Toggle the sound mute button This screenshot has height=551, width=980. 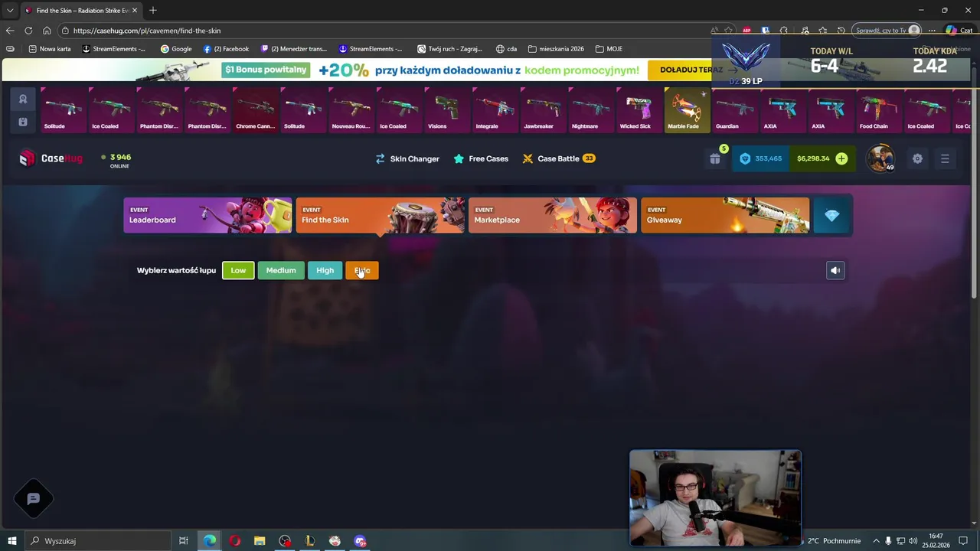coord(835,270)
